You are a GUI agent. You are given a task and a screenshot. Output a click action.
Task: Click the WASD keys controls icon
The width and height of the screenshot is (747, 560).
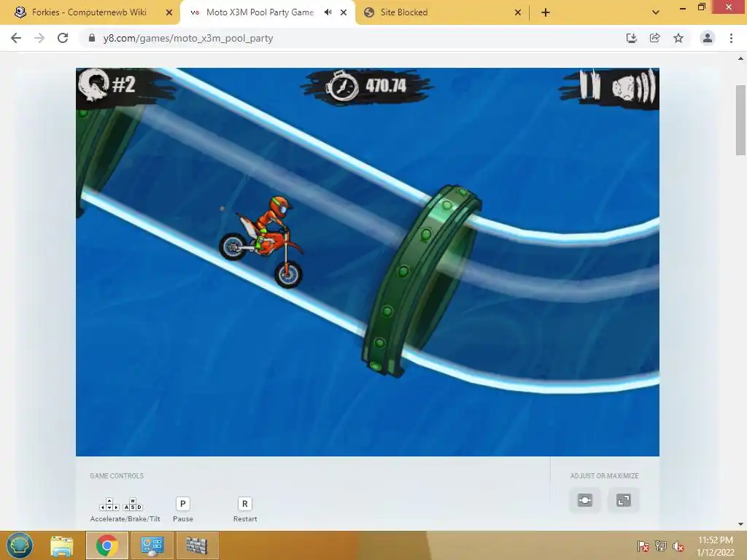(133, 505)
